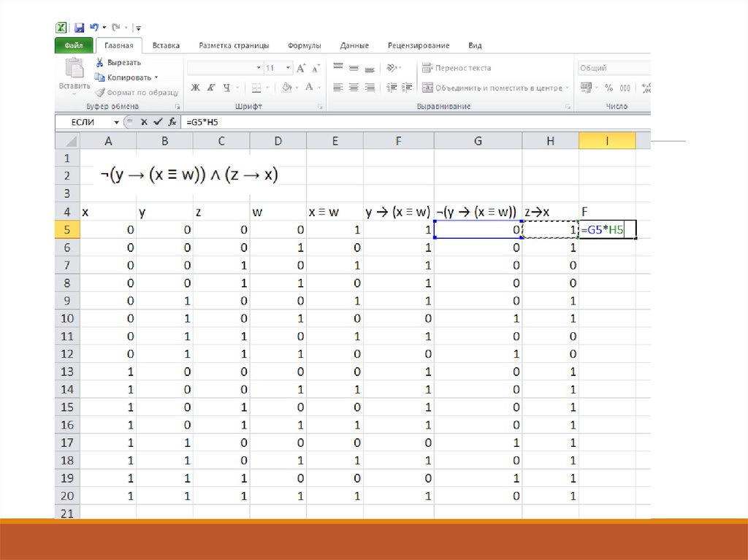Viewport: 748px width, 560px height.
Task: Click the middle vertical align icon
Action: 354,68
